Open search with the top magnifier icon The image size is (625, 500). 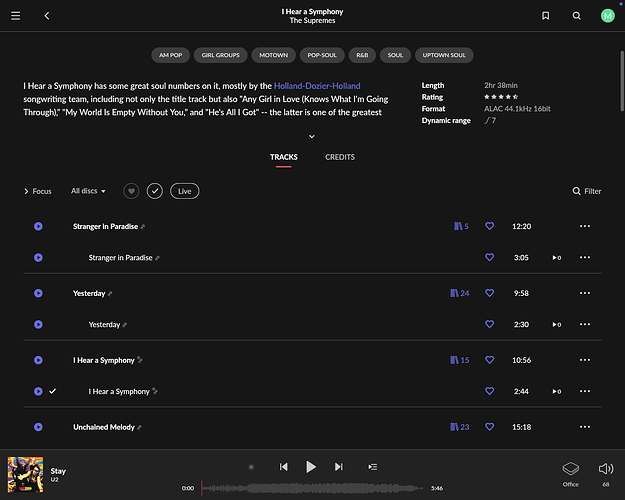[576, 16]
